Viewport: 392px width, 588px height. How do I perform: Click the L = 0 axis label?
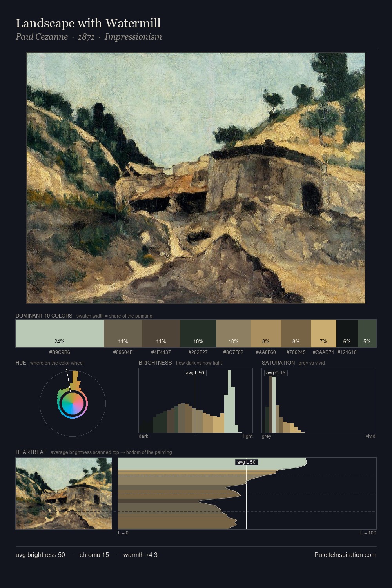pyautogui.click(x=123, y=533)
